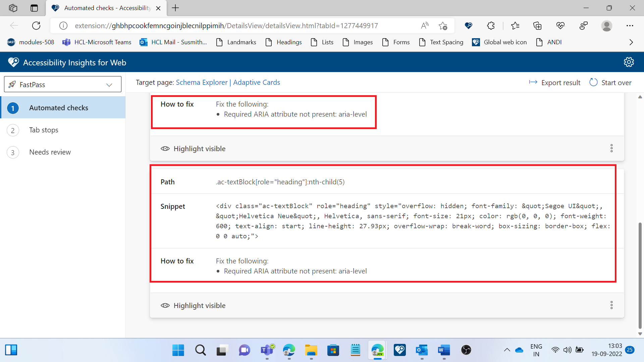Image resolution: width=644 pixels, height=362 pixels.
Task: Click Start over to rescan
Action: (x=616, y=82)
